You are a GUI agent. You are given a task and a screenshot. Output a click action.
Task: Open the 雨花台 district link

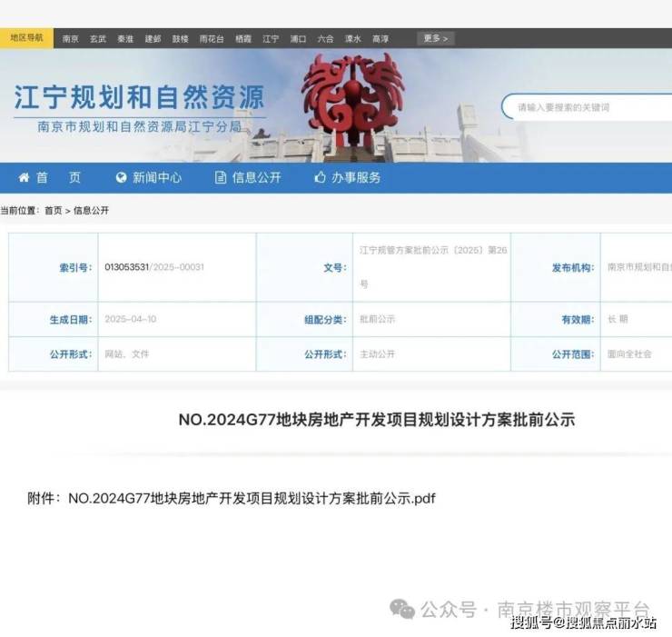[x=212, y=39]
